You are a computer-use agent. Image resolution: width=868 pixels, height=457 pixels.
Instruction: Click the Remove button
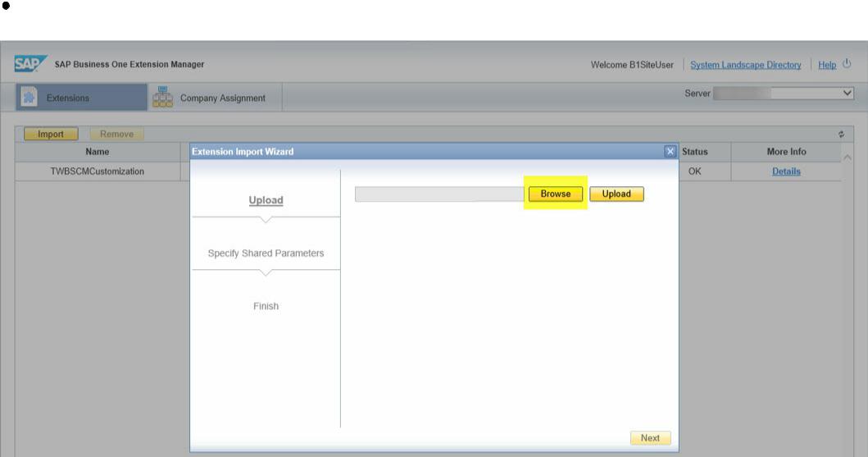pyautogui.click(x=117, y=134)
